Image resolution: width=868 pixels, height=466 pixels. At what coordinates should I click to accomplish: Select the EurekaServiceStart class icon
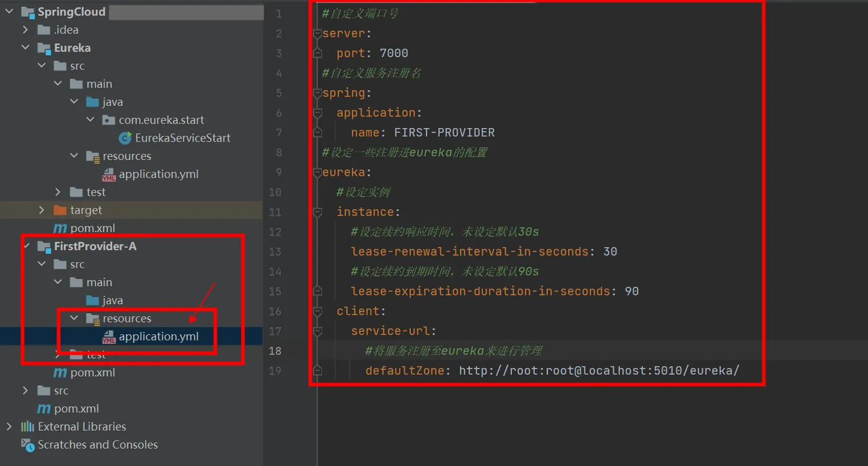pyautogui.click(x=125, y=138)
